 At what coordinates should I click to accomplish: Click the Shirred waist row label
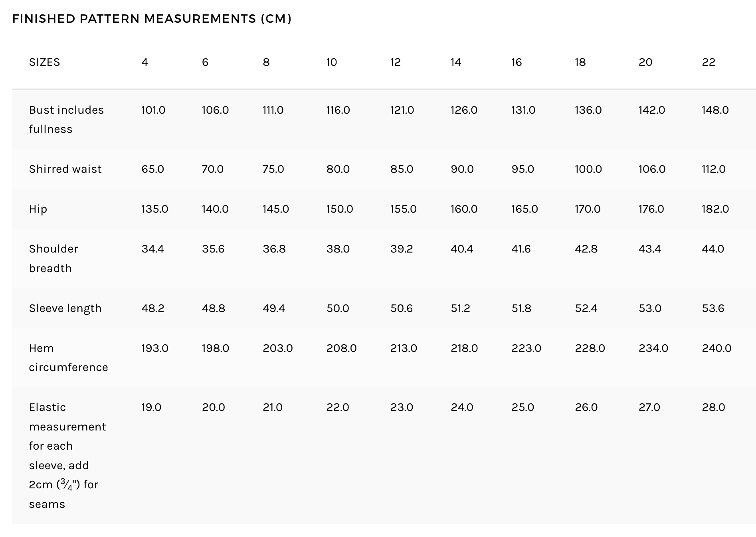click(65, 169)
